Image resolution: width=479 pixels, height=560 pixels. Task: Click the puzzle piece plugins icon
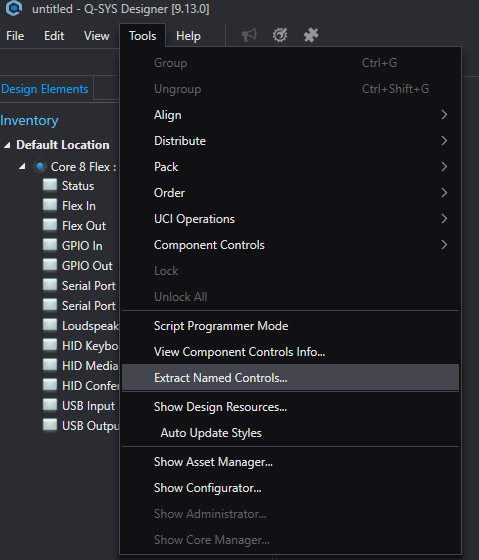(311, 35)
